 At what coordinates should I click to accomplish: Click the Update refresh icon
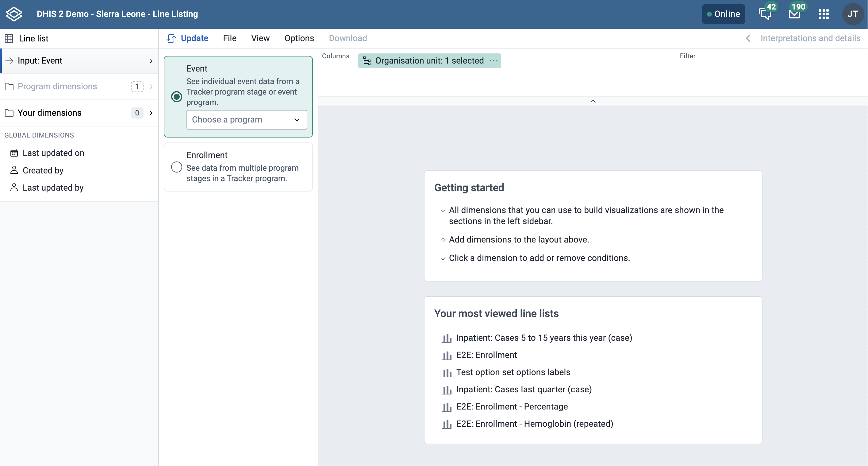click(171, 38)
